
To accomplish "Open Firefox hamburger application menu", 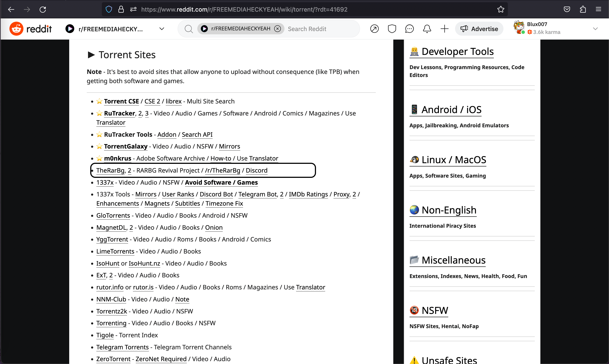I will pyautogui.click(x=598, y=9).
